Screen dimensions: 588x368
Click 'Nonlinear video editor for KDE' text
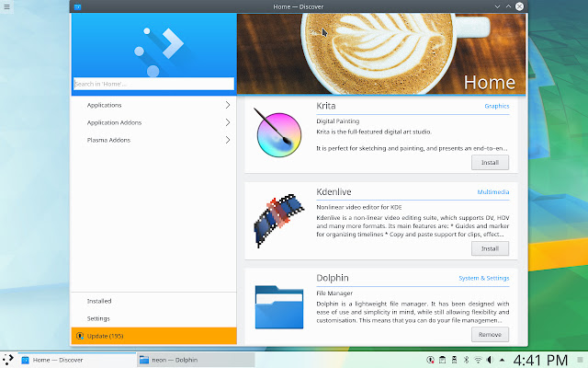pyautogui.click(x=359, y=207)
